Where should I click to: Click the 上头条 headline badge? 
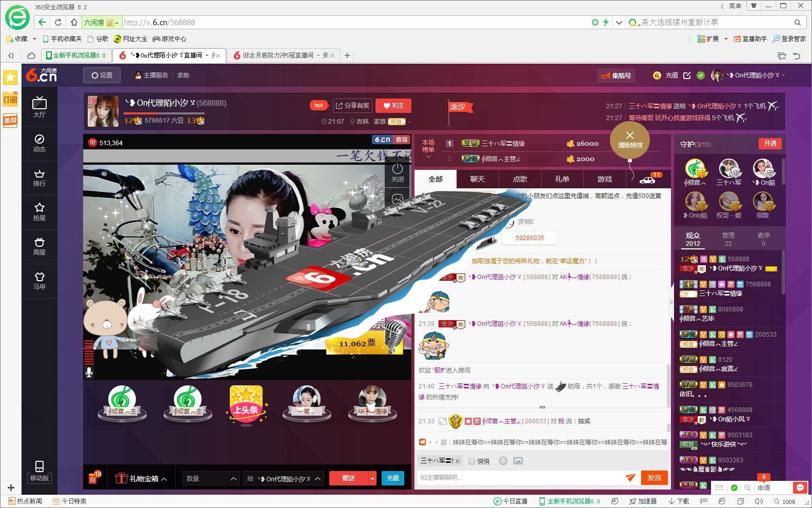[x=246, y=405]
